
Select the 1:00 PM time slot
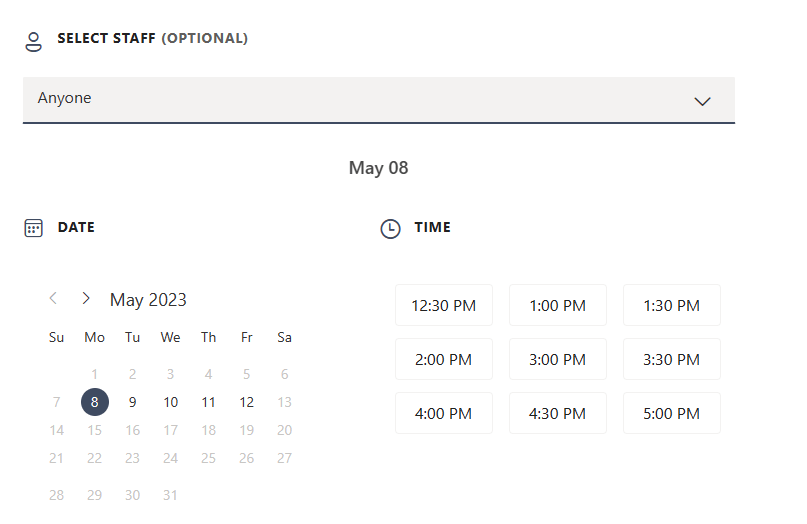558,305
